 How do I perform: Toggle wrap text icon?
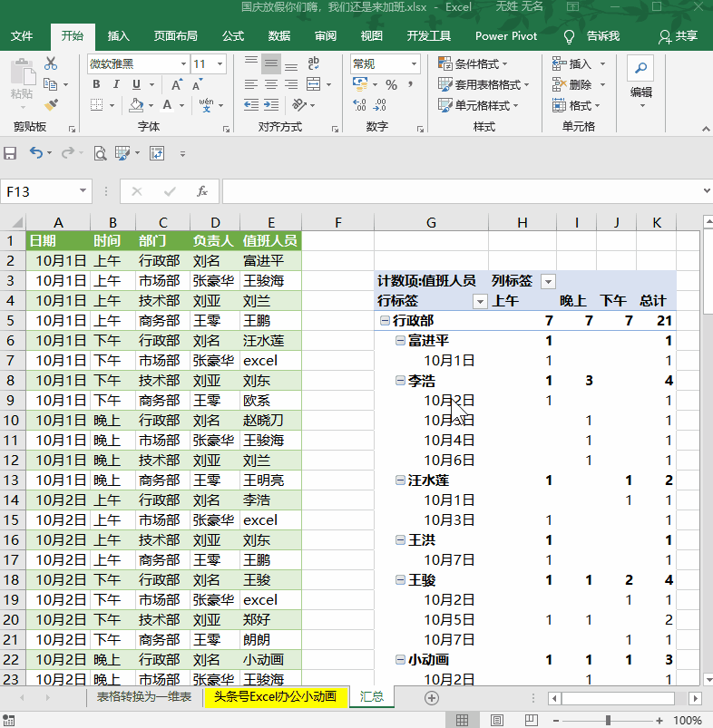(314, 64)
